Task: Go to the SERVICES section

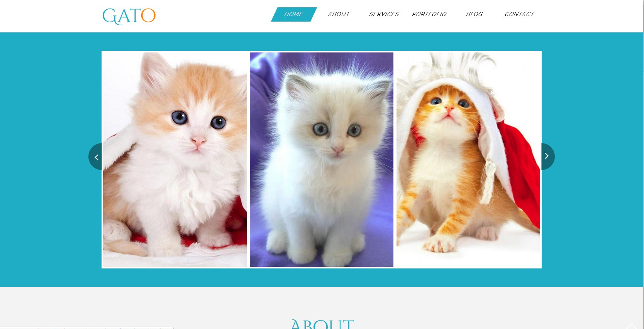Action: click(x=384, y=14)
